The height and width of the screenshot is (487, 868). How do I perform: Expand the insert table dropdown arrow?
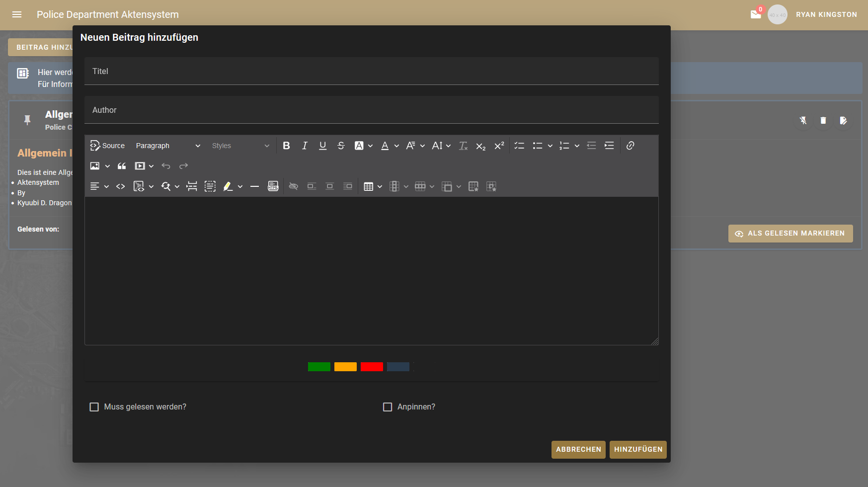[x=380, y=186]
